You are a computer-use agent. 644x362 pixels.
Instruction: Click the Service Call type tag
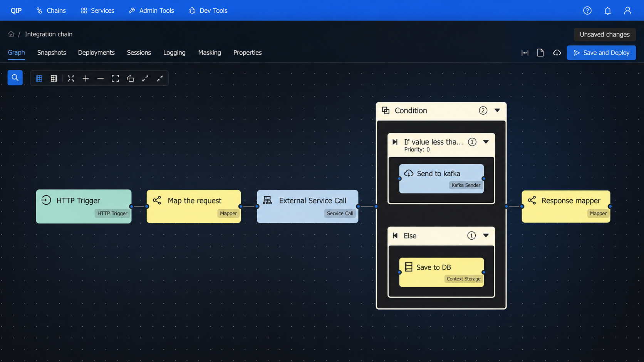[340, 214]
